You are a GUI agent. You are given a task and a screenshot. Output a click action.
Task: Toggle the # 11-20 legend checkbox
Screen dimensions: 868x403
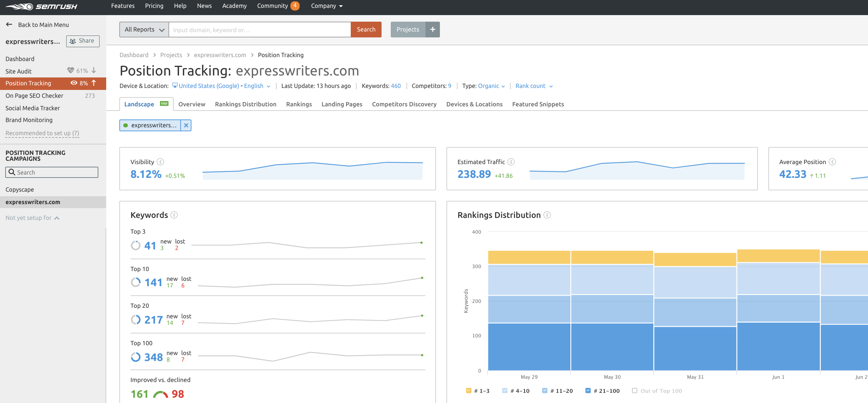click(x=544, y=391)
